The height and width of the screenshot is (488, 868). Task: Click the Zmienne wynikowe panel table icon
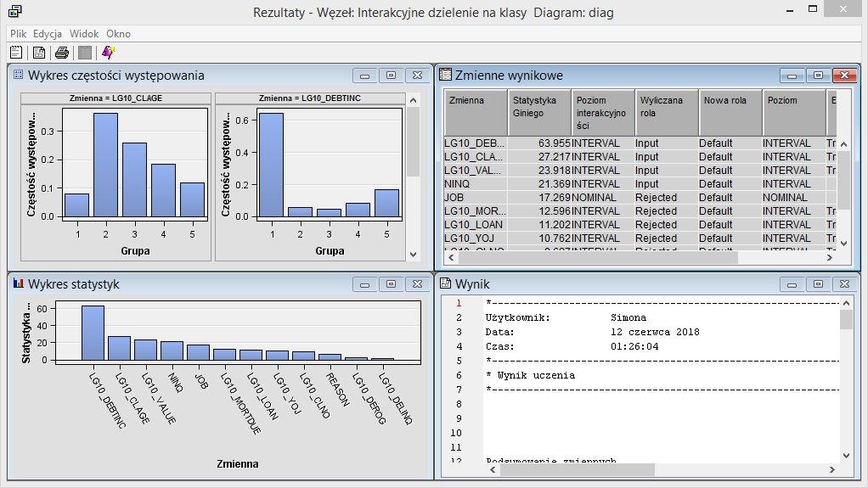point(446,75)
